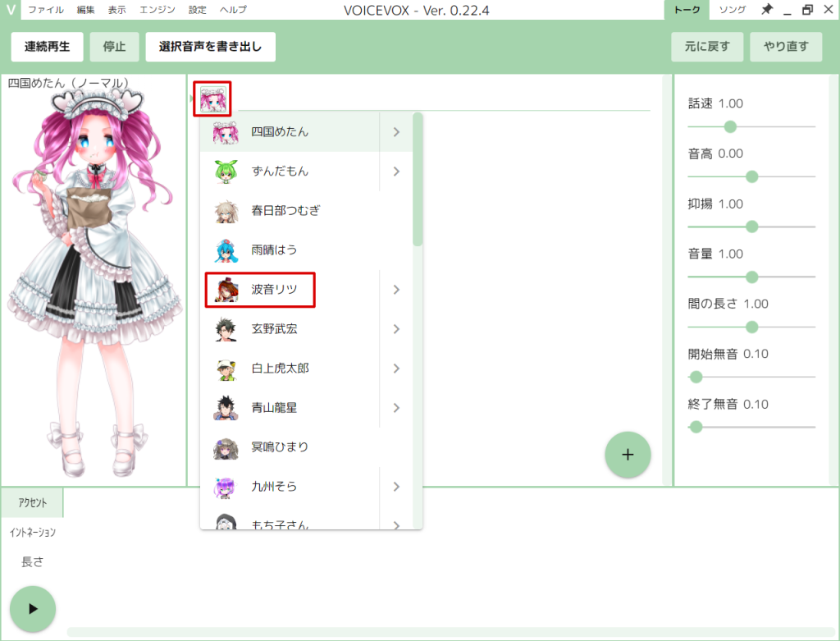The height and width of the screenshot is (641, 840).
Task: Click the character icon above the dropdown list
Action: coord(212,98)
